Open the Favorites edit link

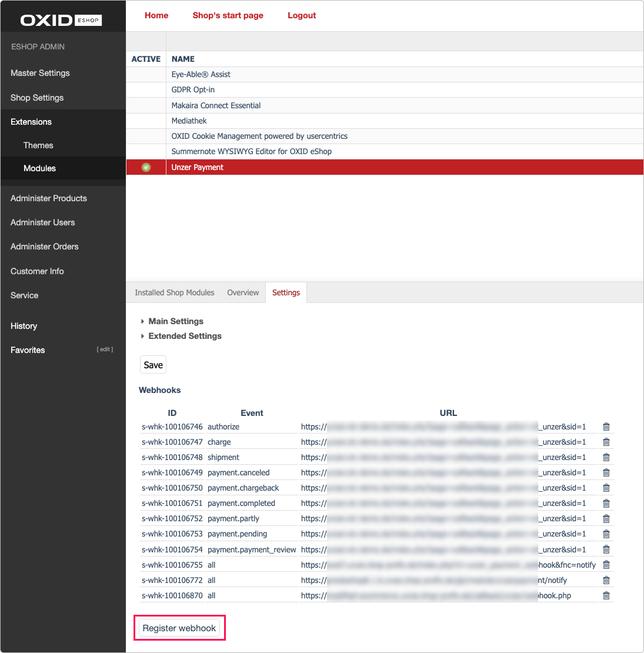tap(105, 349)
